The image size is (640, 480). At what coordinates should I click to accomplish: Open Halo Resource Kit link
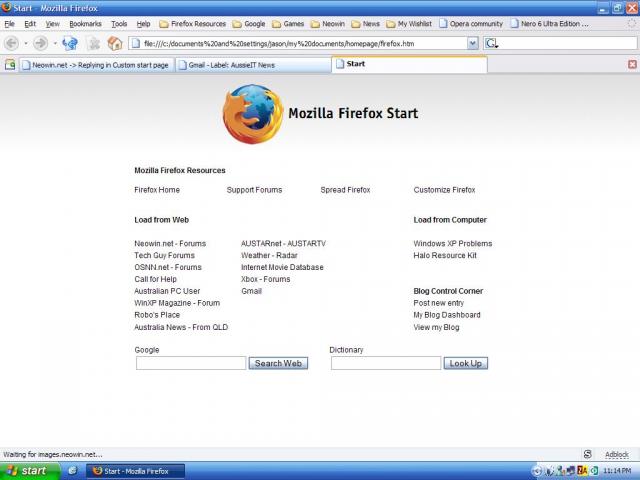pyautogui.click(x=445, y=256)
